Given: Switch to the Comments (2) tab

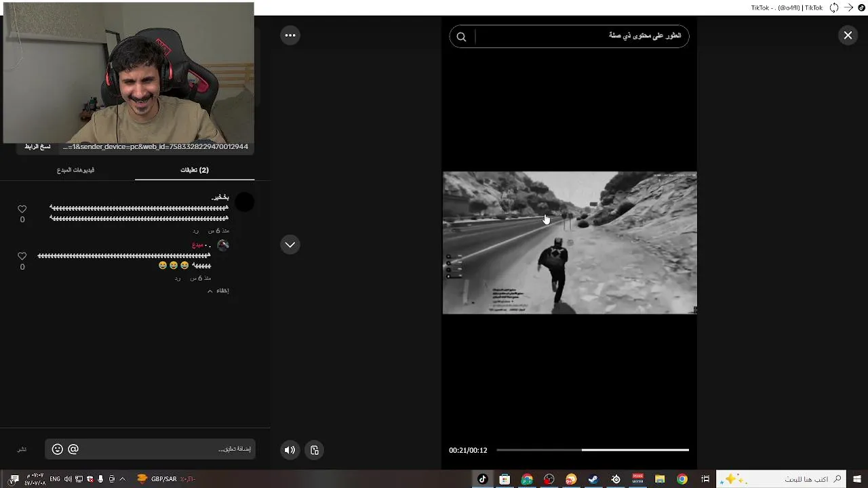Looking at the screenshot, I should (195, 170).
